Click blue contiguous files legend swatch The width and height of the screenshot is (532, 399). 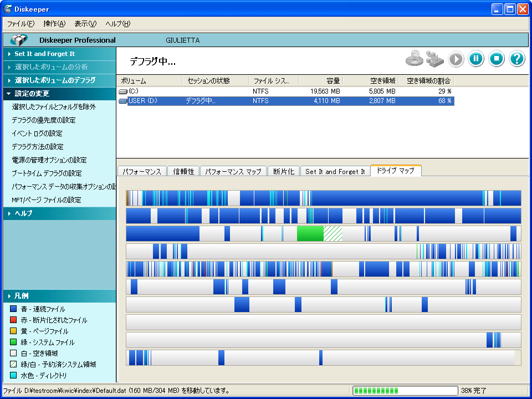tap(13, 309)
